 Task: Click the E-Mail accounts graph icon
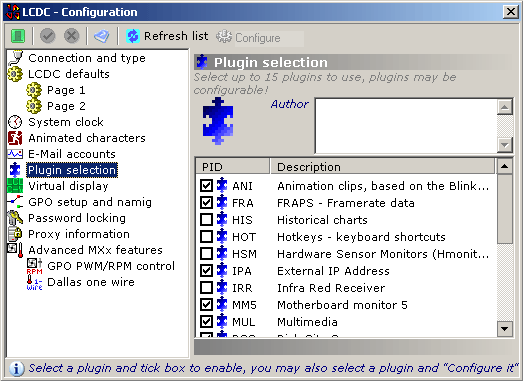(15, 154)
